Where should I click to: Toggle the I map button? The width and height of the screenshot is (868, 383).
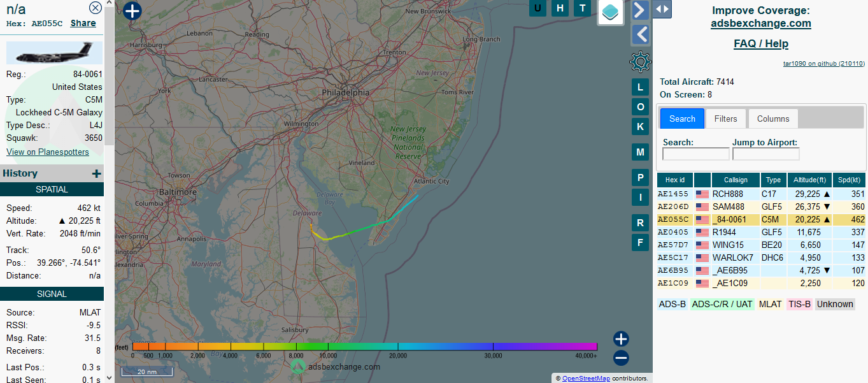coord(640,197)
